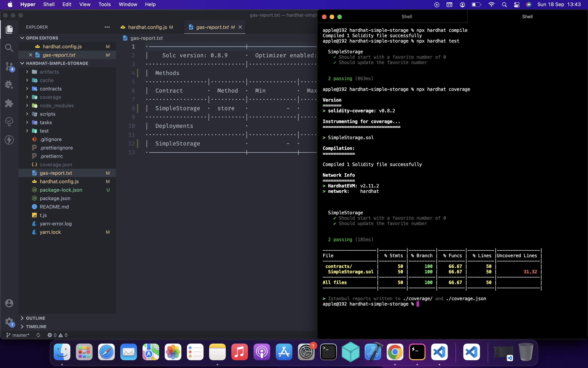Open yarn.lock file
Image resolution: width=588 pixels, height=368 pixels.
coord(67,232)
